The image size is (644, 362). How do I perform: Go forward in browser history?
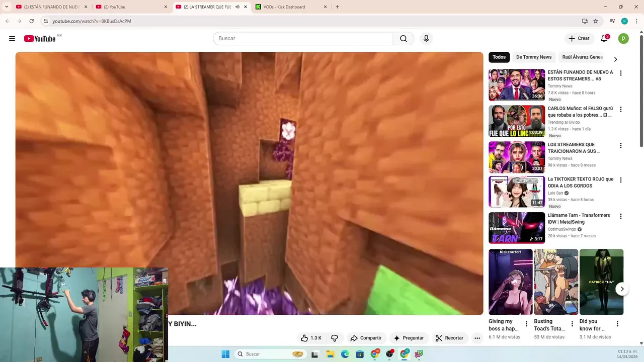(x=19, y=21)
